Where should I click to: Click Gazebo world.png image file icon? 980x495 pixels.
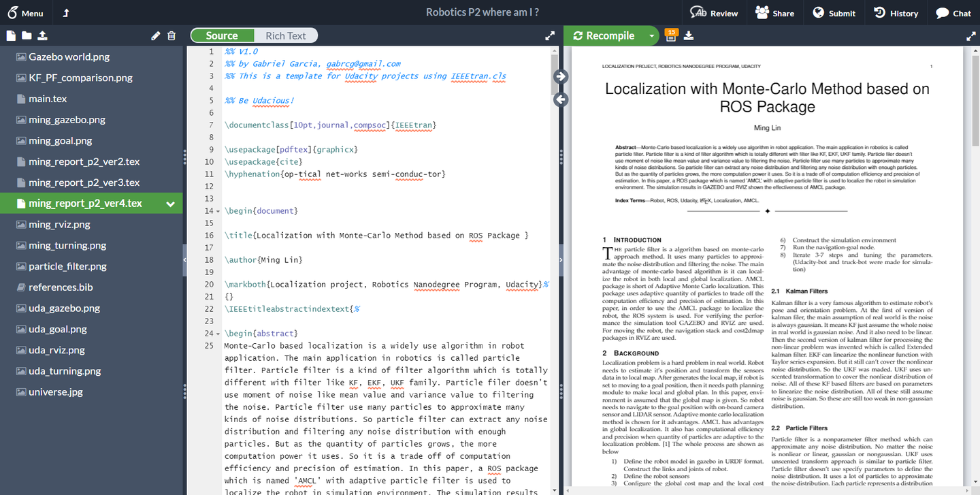coord(21,57)
